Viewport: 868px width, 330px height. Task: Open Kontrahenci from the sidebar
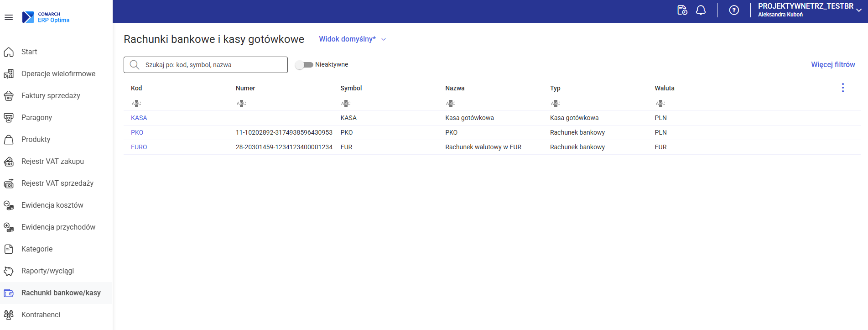41,315
